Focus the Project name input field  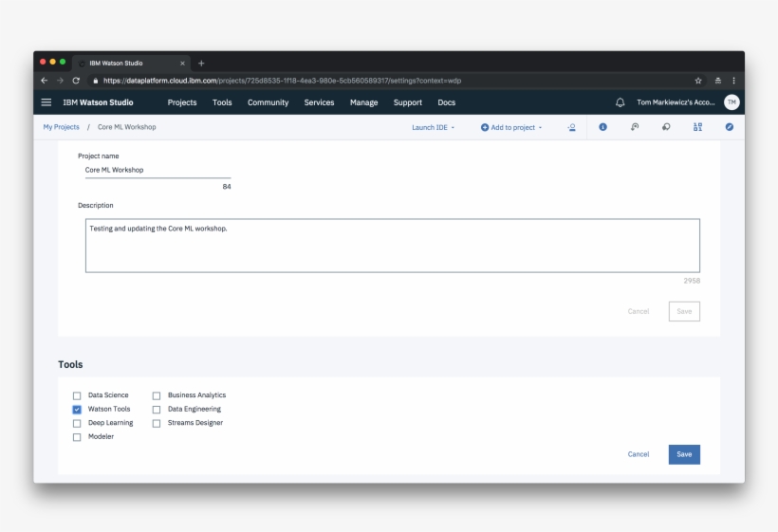157,171
